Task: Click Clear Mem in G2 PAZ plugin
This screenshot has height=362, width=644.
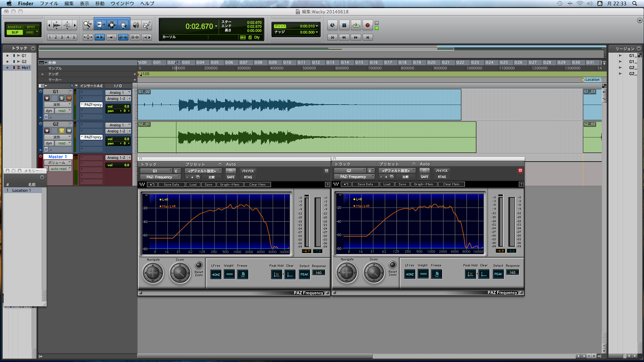Action: point(451,184)
